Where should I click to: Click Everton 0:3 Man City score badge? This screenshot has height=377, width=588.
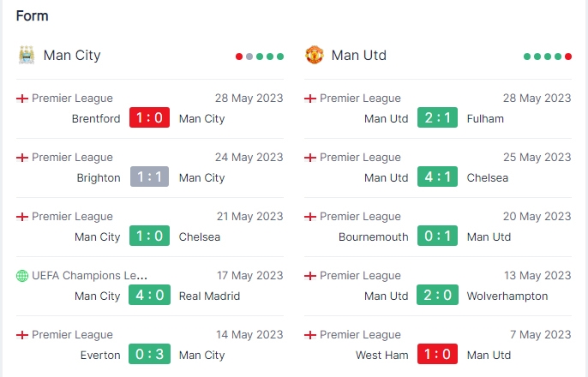point(149,354)
